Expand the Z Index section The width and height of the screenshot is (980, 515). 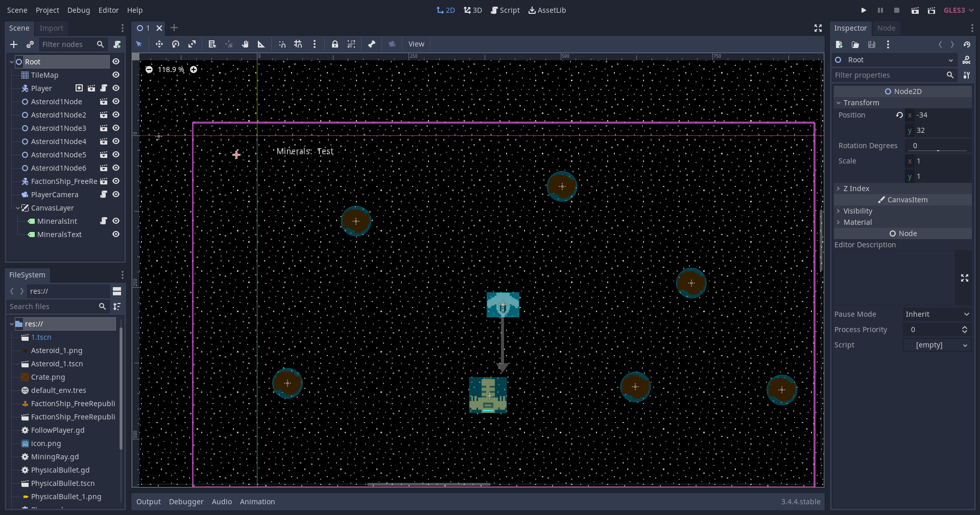click(902, 189)
